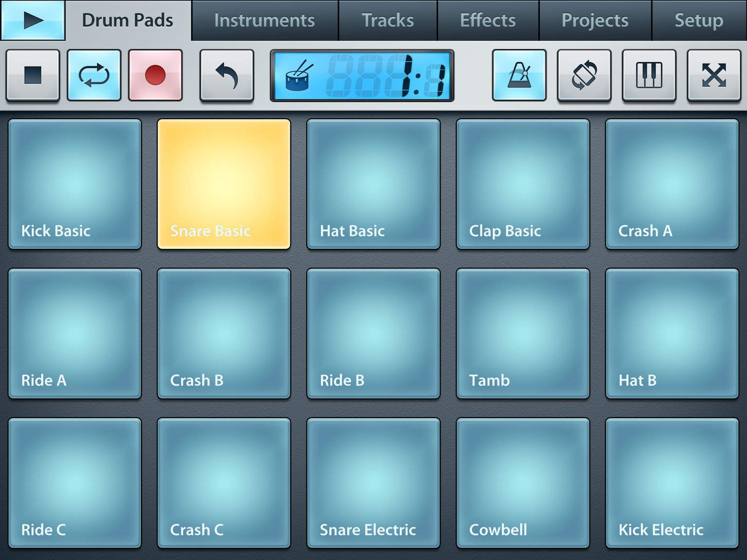Screen dimensions: 747x560
Task: Tap the screen rotation icon
Action: (584, 75)
